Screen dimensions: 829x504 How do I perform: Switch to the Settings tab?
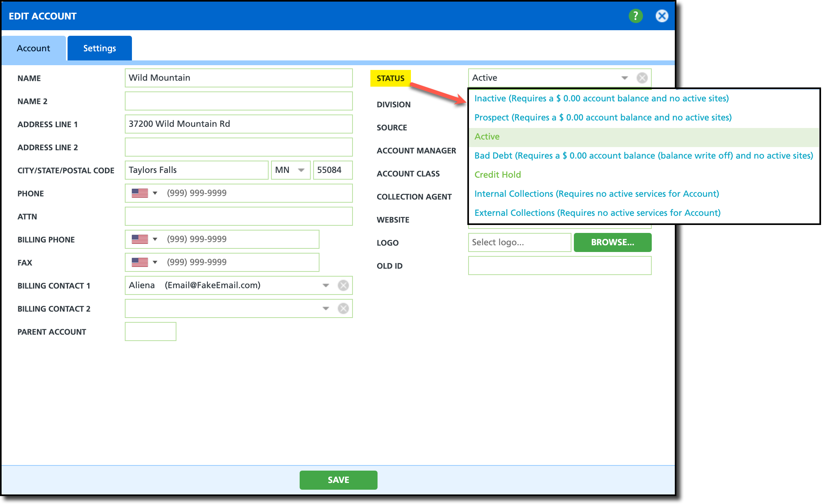point(99,48)
